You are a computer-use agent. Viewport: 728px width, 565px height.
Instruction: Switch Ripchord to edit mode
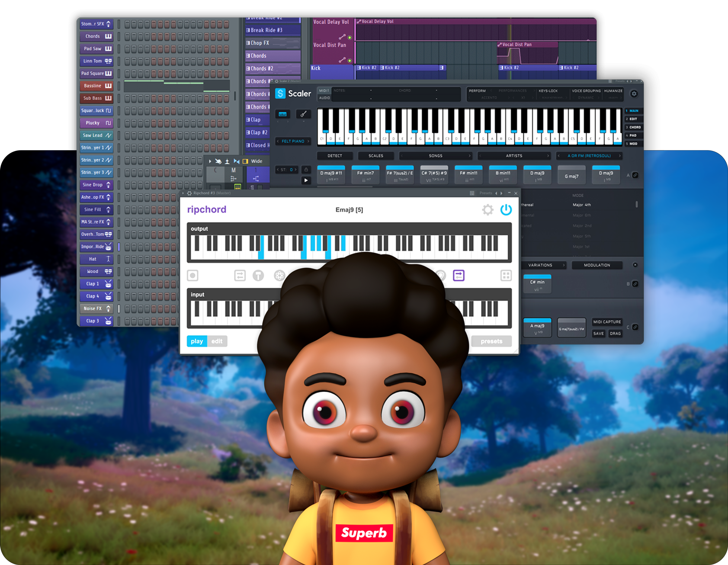click(x=217, y=341)
